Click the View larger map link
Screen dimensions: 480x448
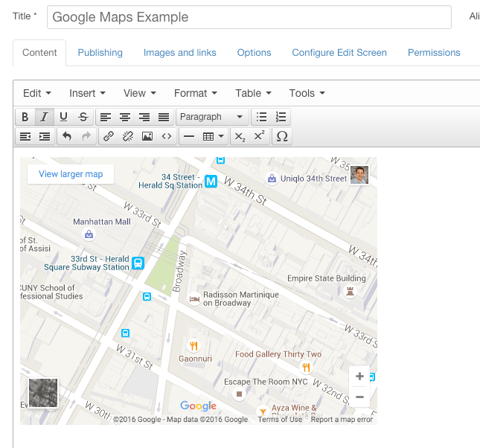pos(71,174)
